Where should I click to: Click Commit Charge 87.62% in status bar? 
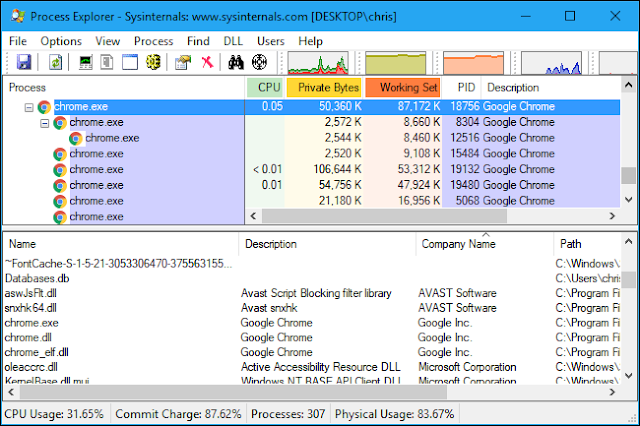point(178,414)
